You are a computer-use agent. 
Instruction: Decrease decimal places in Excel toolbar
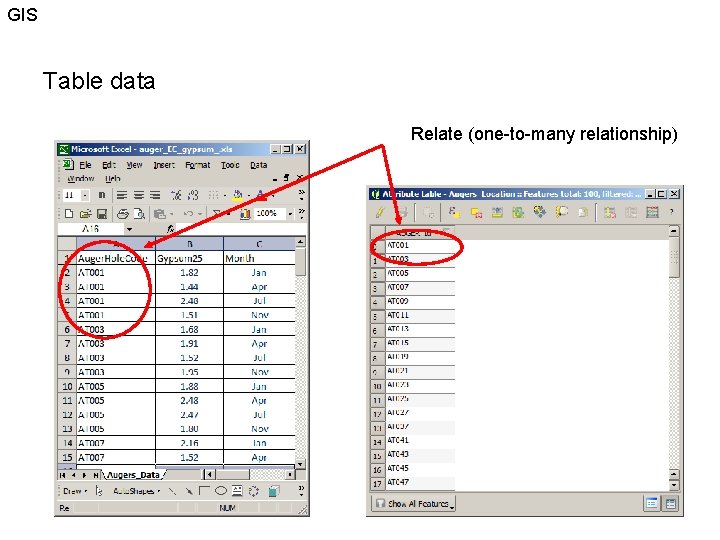point(193,195)
